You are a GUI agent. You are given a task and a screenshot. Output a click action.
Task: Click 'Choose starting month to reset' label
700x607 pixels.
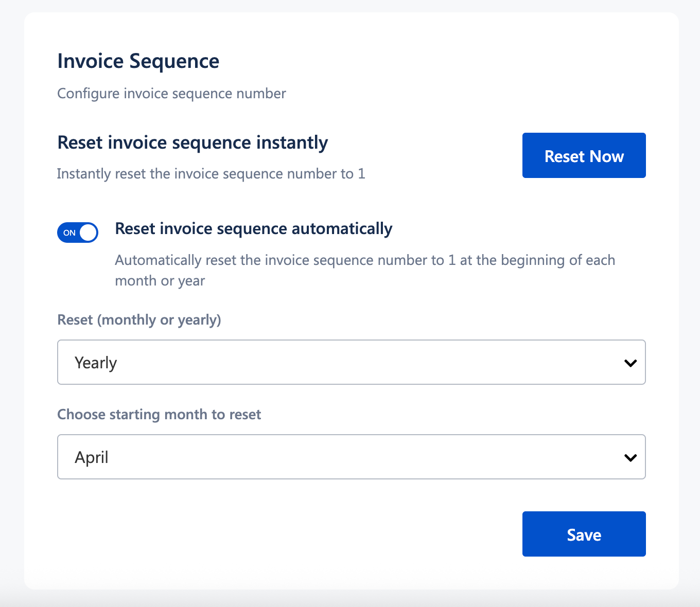coord(159,415)
